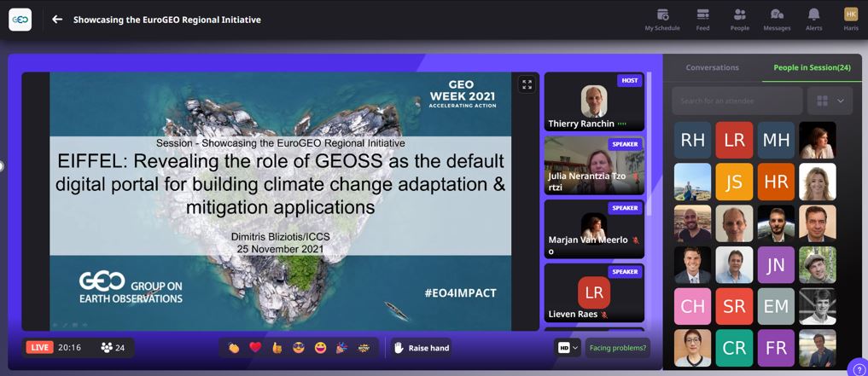Select Thierry Ranchin host video tile
The image size is (868, 376).
point(595,101)
